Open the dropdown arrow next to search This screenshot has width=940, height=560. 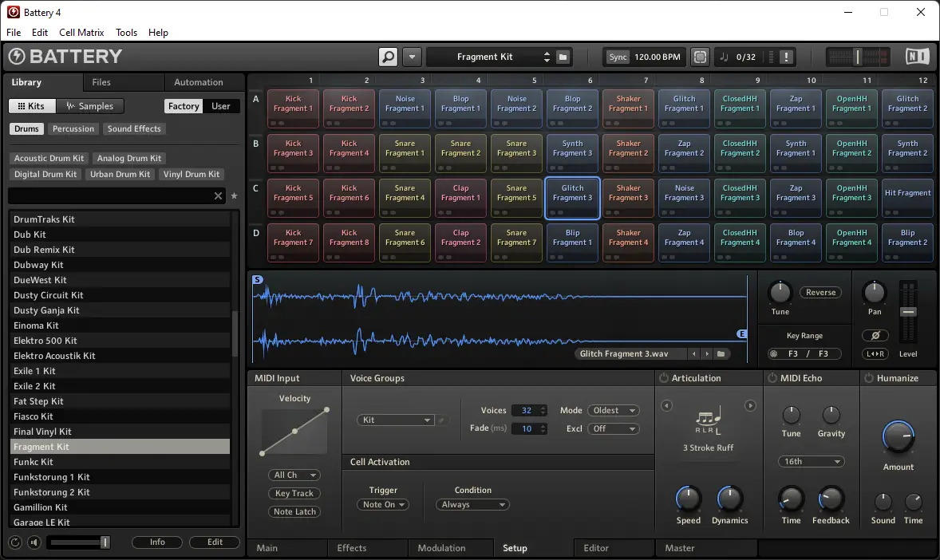[x=412, y=57]
